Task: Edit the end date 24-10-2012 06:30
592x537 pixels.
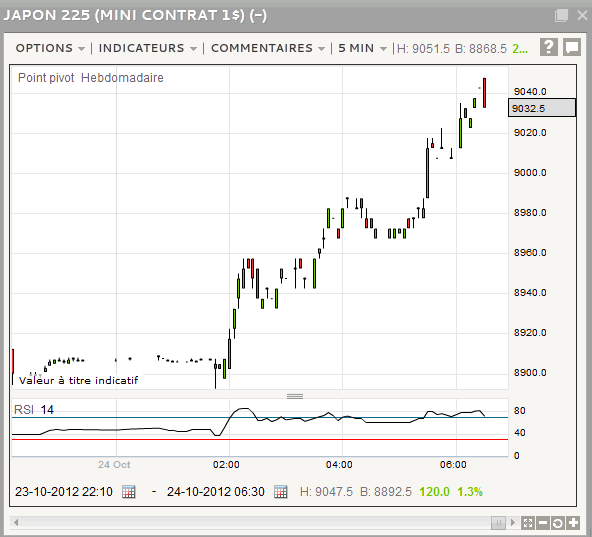Action: point(216,492)
